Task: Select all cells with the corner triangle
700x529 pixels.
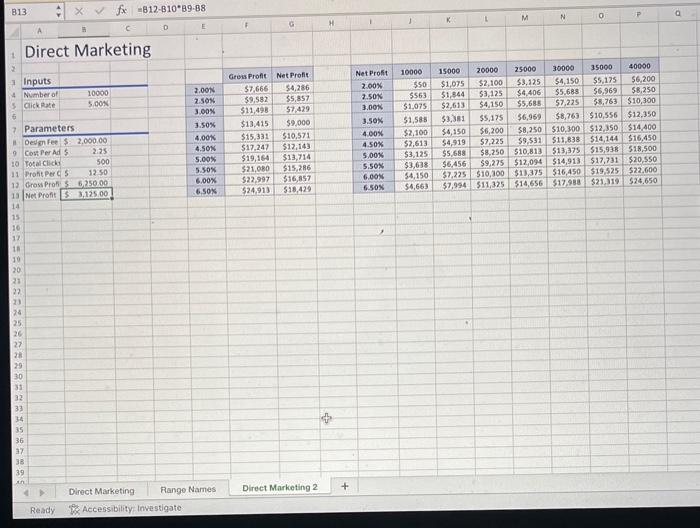Action: tap(14, 32)
